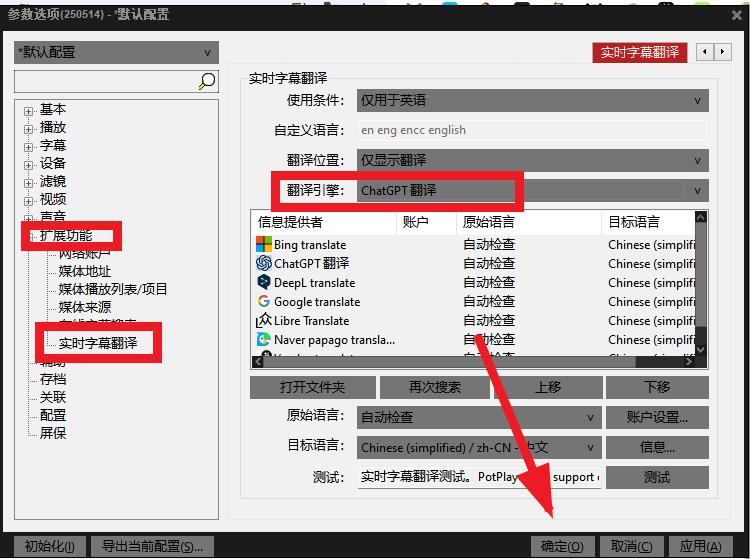Click provider list left scroll arrow

258,362
